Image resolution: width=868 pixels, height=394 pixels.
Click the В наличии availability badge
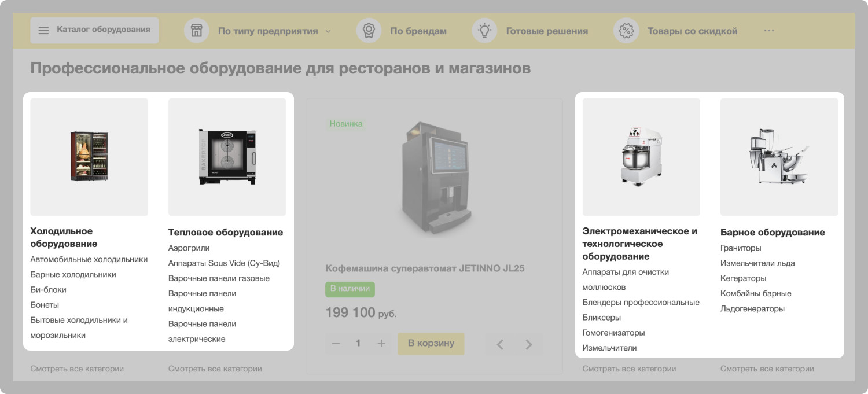click(x=350, y=289)
